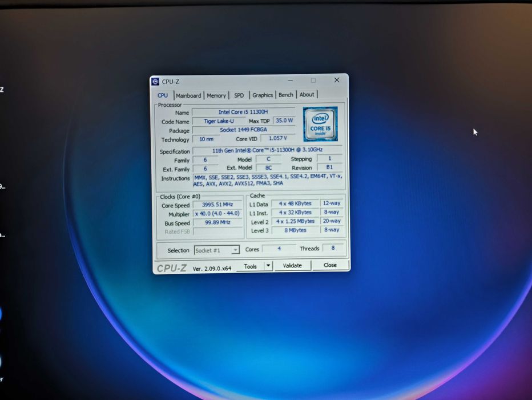Open the Graphics tab
Image resolution: width=532 pixels, height=400 pixels.
262,95
